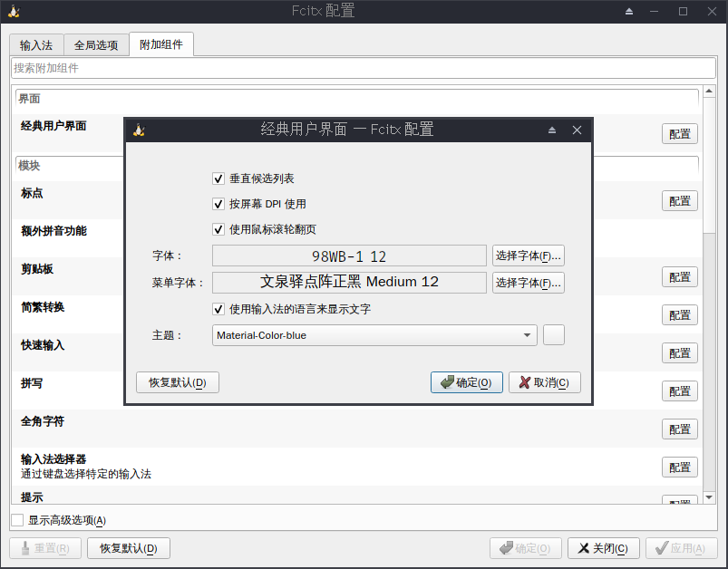Roll up the 经典用户界面 dialog with the shade icon

coord(552,130)
